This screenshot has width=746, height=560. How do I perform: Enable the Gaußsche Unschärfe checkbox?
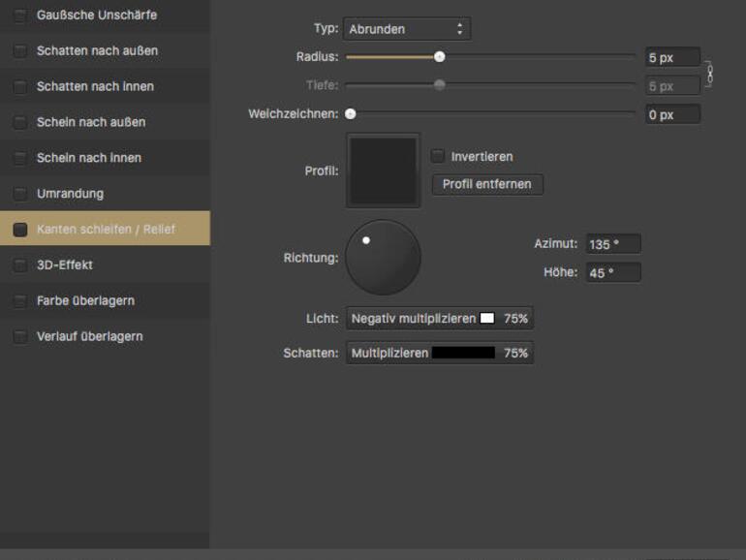pos(20,16)
